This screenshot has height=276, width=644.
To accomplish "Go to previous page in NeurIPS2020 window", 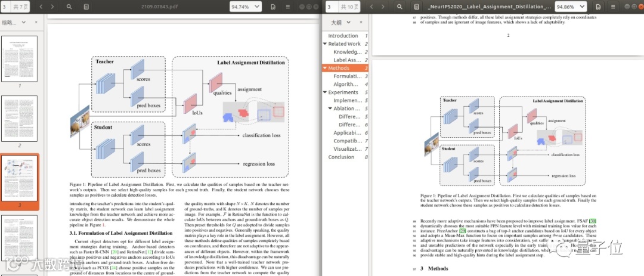I will 371,7.
